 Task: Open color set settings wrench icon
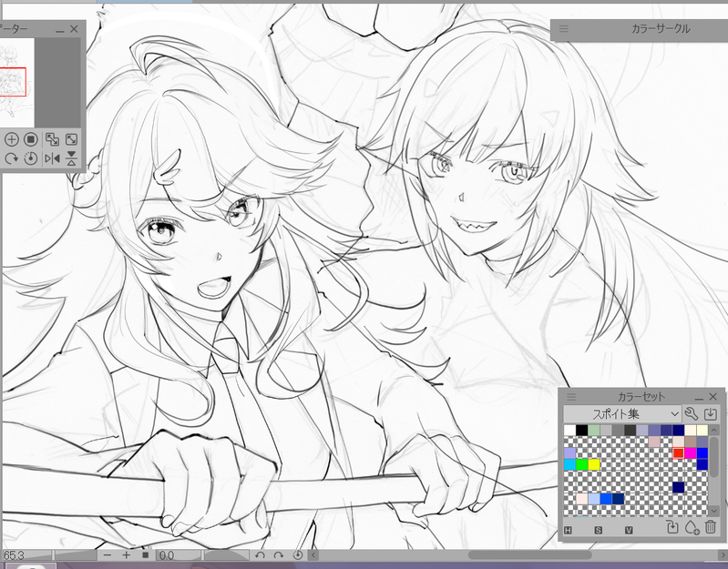point(691,413)
